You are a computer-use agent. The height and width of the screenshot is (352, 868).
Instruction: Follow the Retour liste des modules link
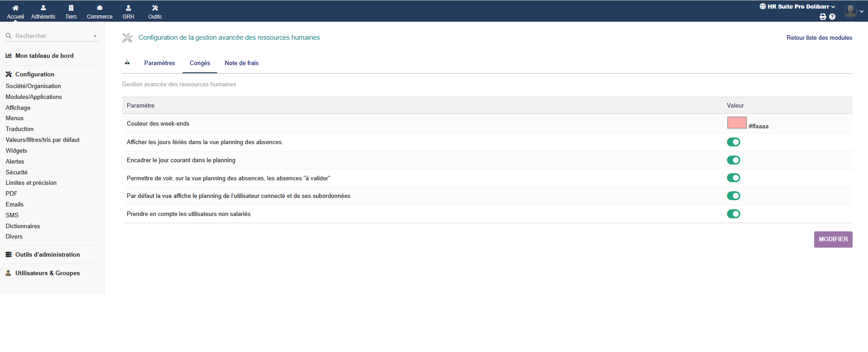point(819,38)
